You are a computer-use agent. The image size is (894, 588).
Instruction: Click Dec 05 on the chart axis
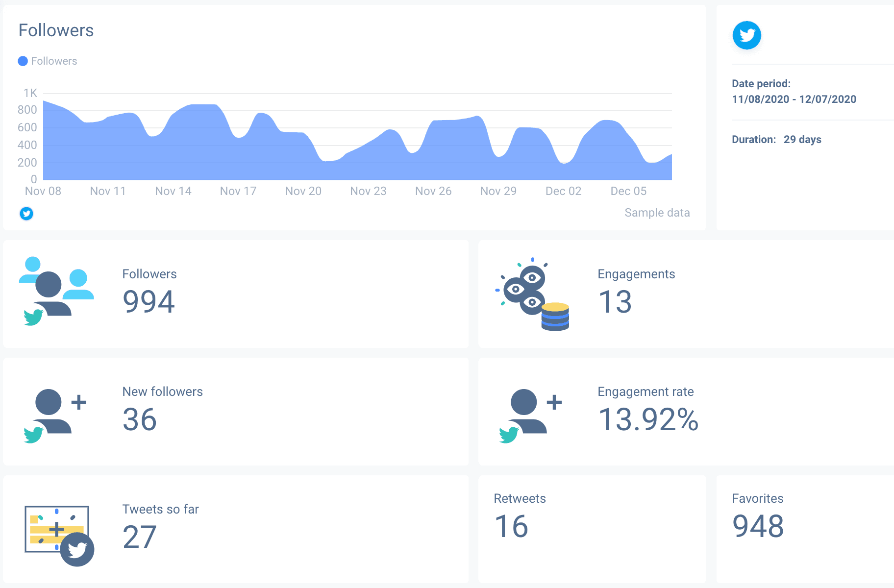click(x=628, y=191)
